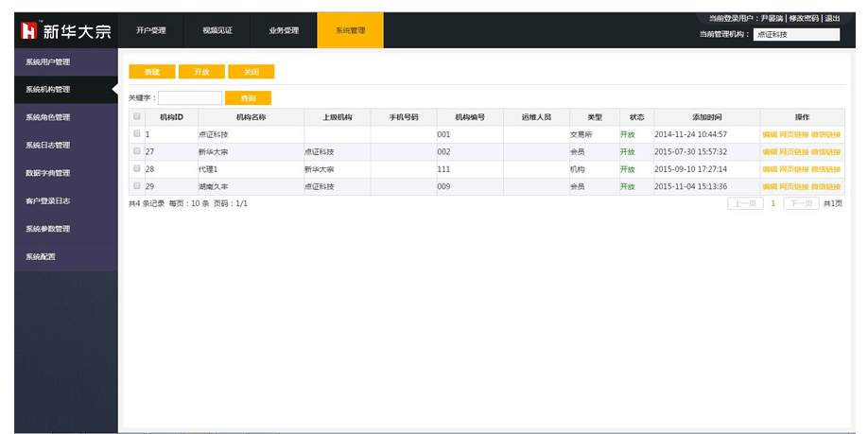868x434 pixels.
Task: Click the 退出 logout link
Action: pos(832,18)
